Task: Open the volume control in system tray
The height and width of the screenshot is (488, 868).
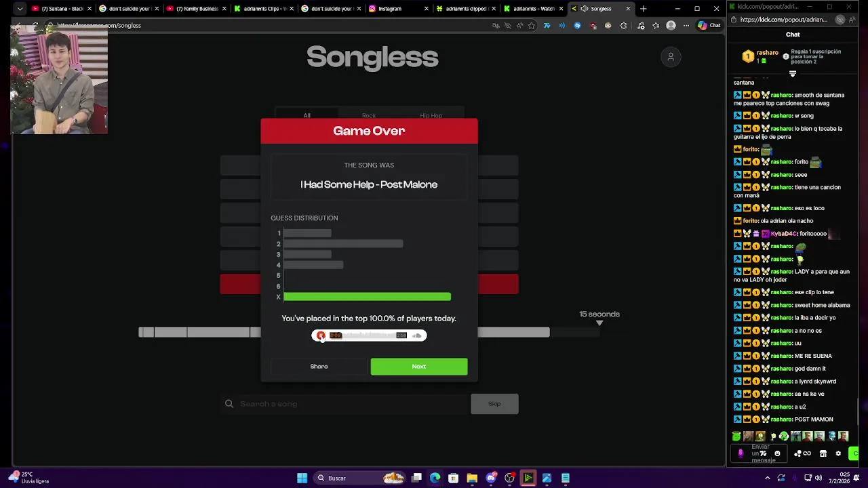Action: point(818,478)
